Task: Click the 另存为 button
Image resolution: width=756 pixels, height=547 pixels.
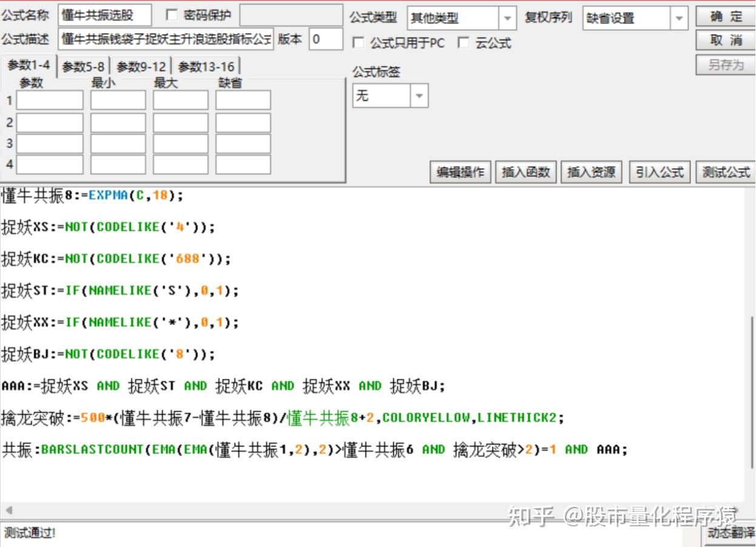Action: pos(726,64)
